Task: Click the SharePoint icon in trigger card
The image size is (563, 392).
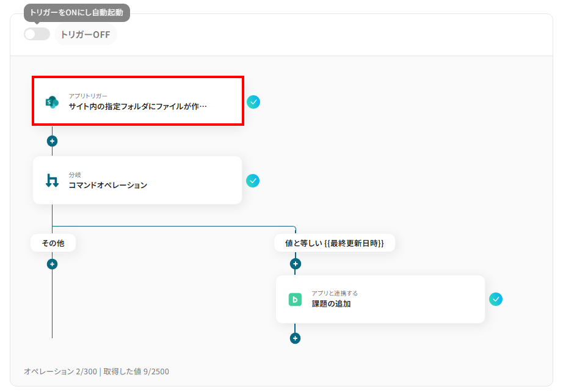Action: point(52,103)
